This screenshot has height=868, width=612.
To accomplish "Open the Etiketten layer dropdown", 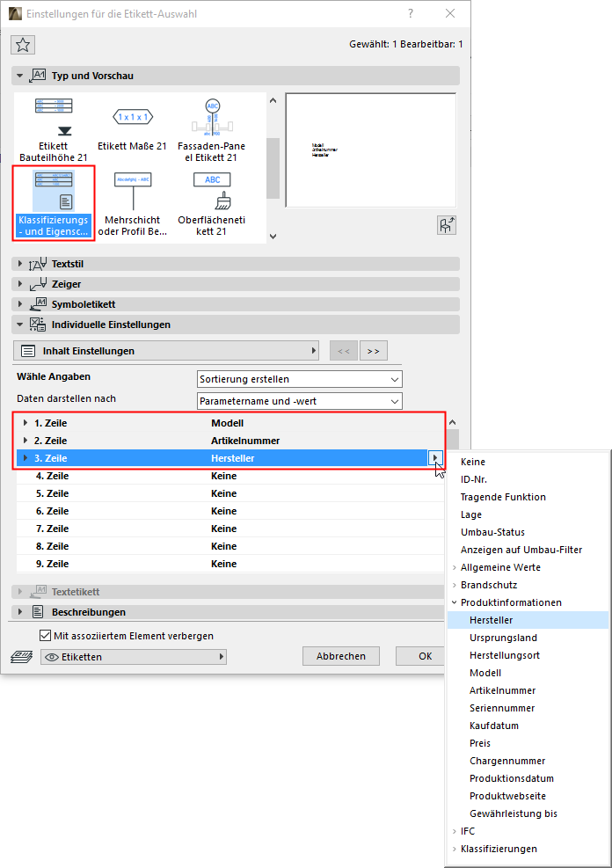I will pyautogui.click(x=134, y=657).
